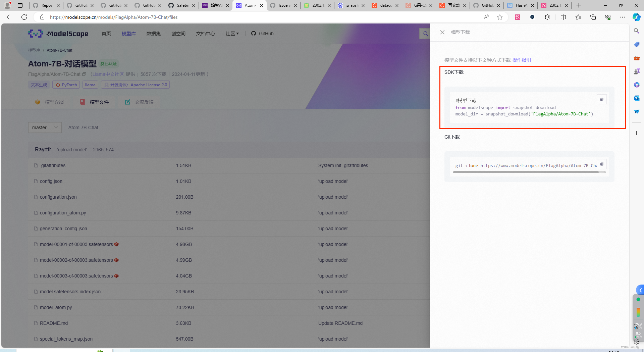This screenshot has height=352, width=644.
Task: Open the config.json file
Action: pyautogui.click(x=51, y=181)
